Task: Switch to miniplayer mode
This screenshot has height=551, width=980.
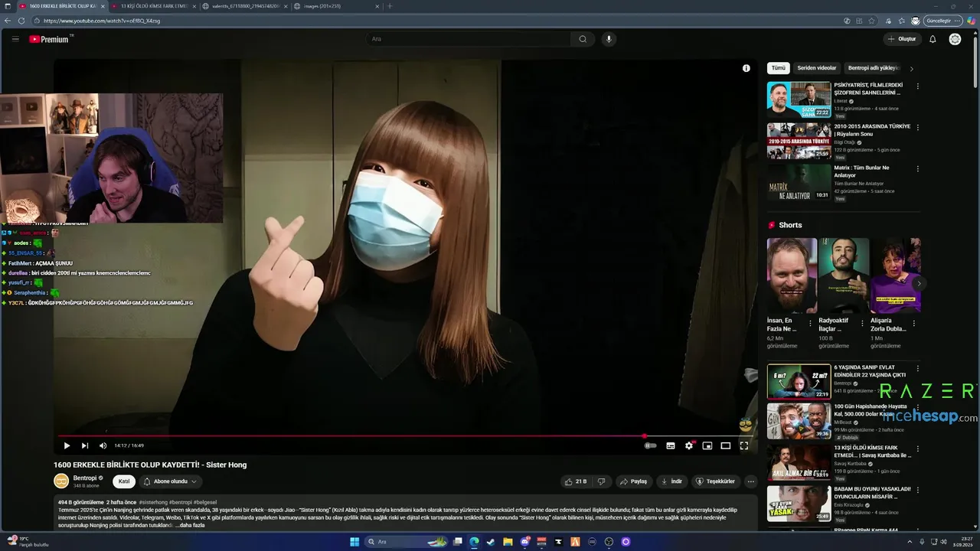Action: point(707,445)
